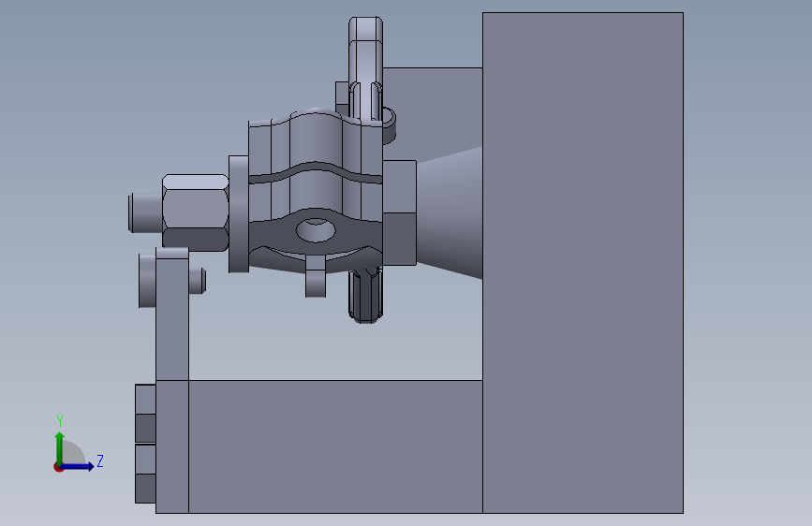Image resolution: width=812 pixels, height=526 pixels.
Task: Select the round flange beside the hex nut
Action: [239, 213]
